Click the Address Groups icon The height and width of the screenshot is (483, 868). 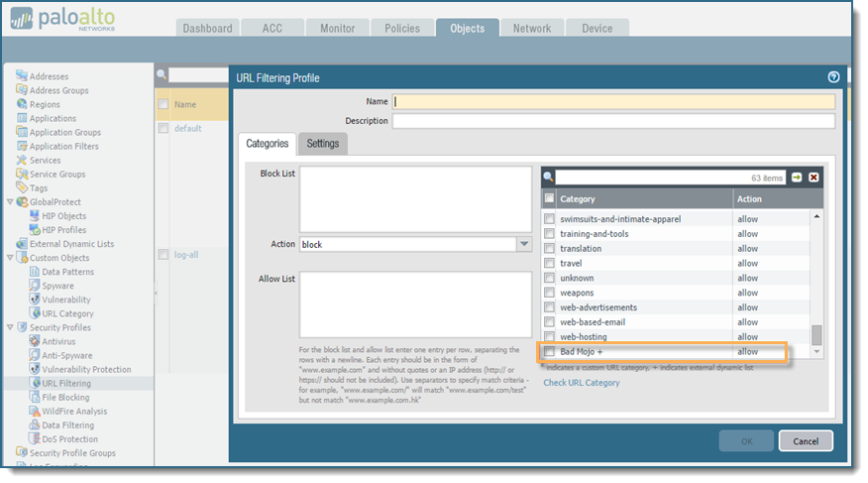coord(22,89)
